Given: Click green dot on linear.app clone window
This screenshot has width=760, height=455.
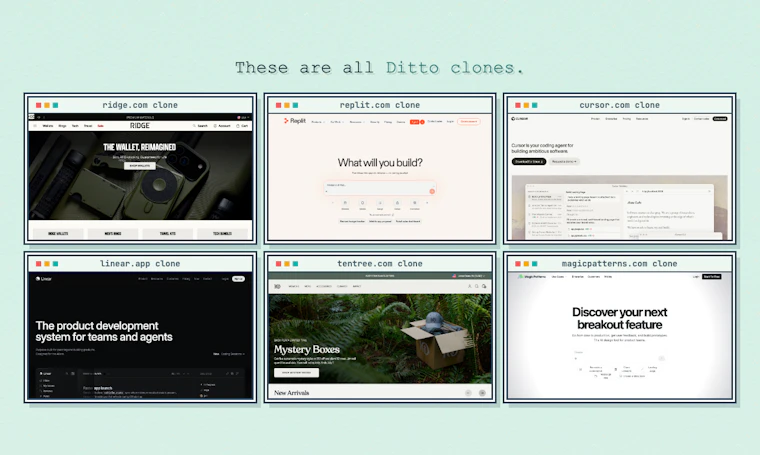Looking at the screenshot, I should 55,264.
